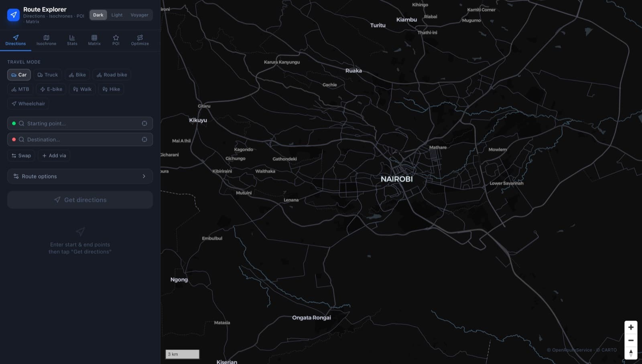642x364 pixels.
Task: Click the NAIROBI map label
Action: point(396,179)
